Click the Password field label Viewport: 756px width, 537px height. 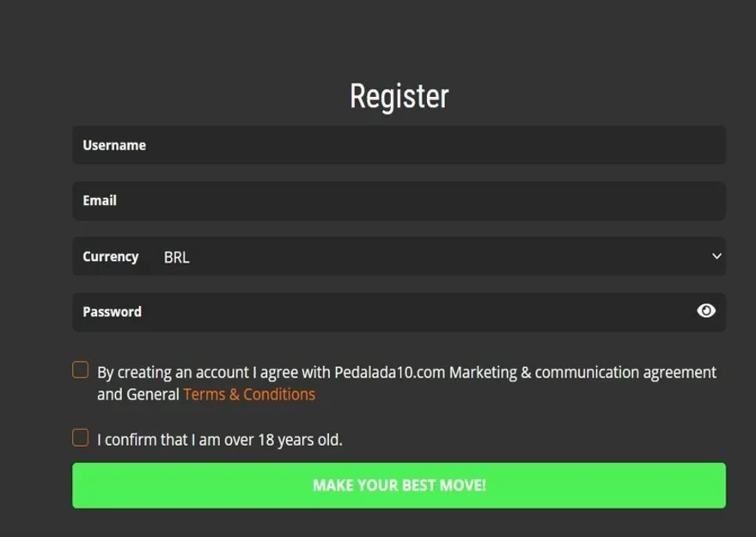click(x=112, y=312)
